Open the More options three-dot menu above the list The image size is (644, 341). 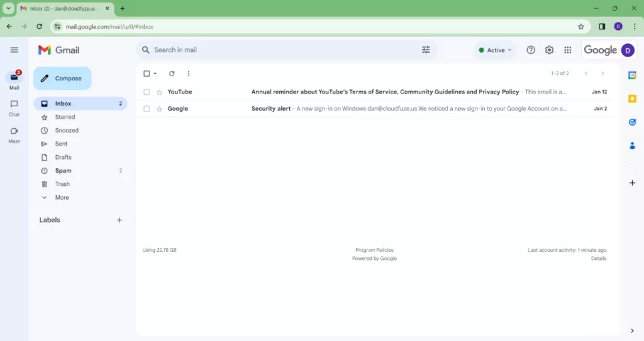[x=189, y=73]
